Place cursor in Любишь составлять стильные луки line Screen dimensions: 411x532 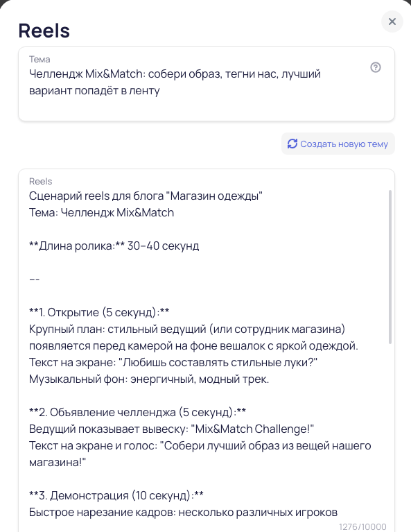point(173,362)
